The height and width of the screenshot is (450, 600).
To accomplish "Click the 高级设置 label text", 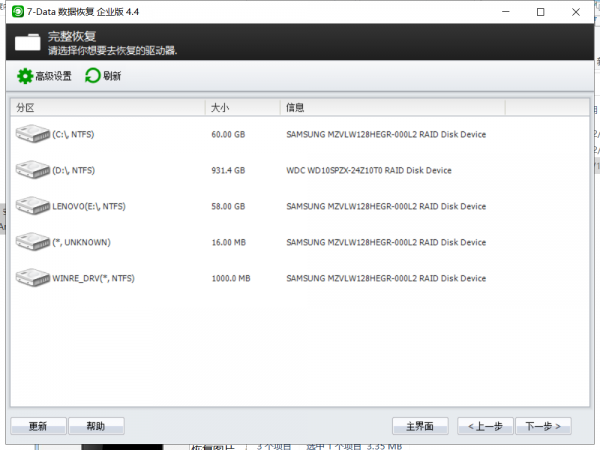I will coord(53,76).
